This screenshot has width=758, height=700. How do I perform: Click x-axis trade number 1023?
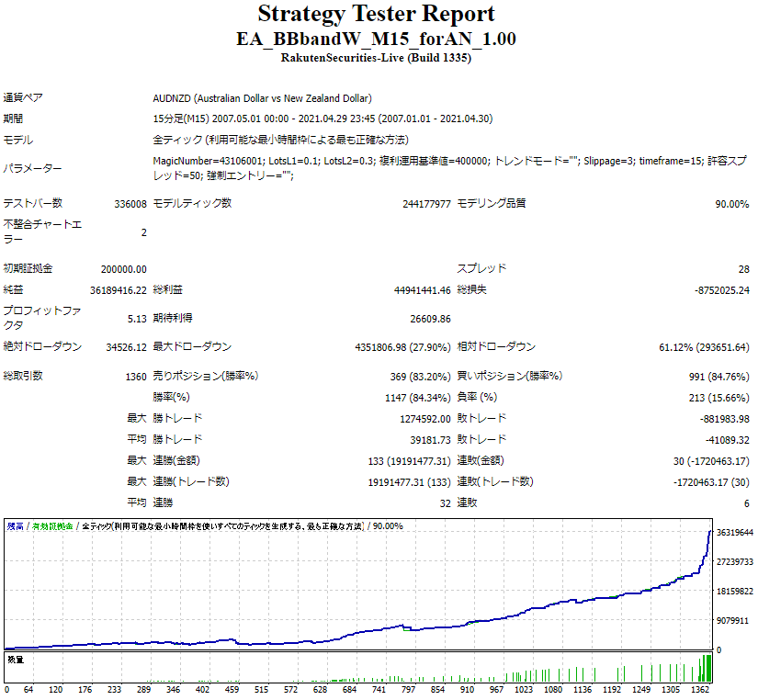[x=523, y=690]
